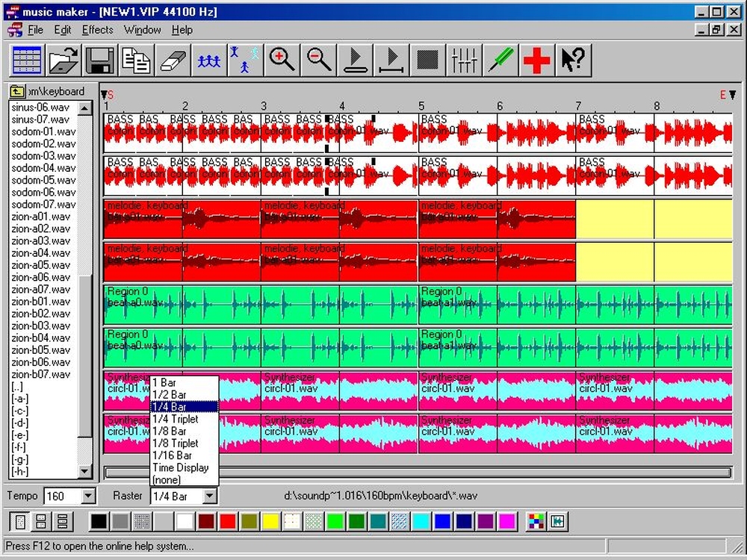Toggle the two-row track view mode button

click(41, 521)
